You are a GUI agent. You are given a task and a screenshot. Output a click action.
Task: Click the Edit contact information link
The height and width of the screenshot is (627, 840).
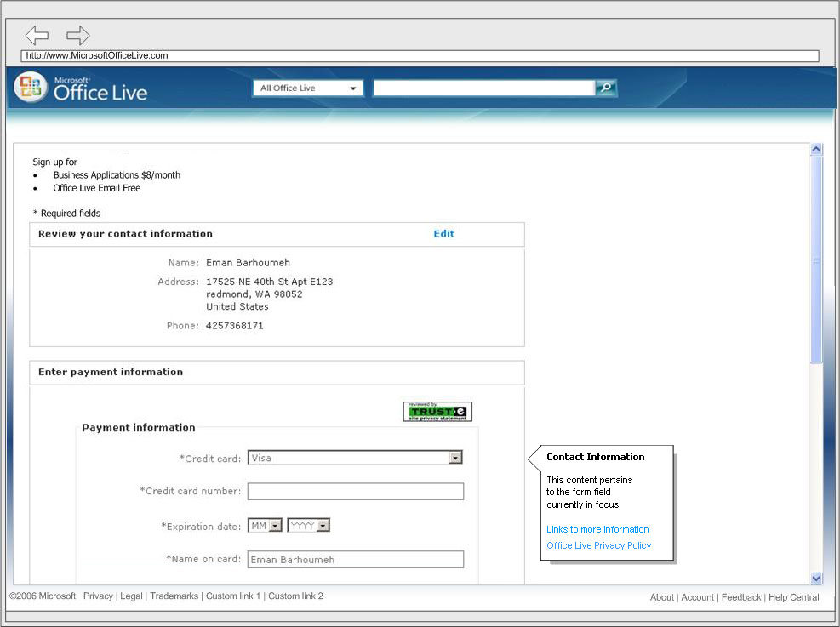443,233
